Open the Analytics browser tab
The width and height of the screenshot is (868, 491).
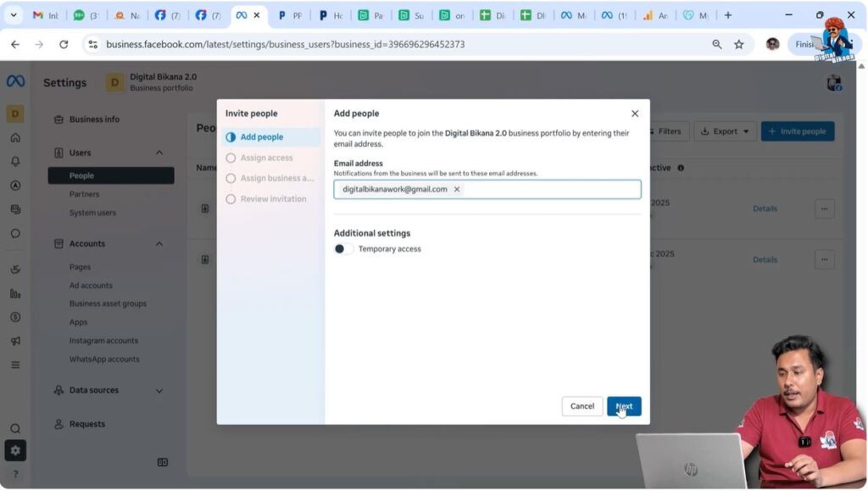pos(656,15)
